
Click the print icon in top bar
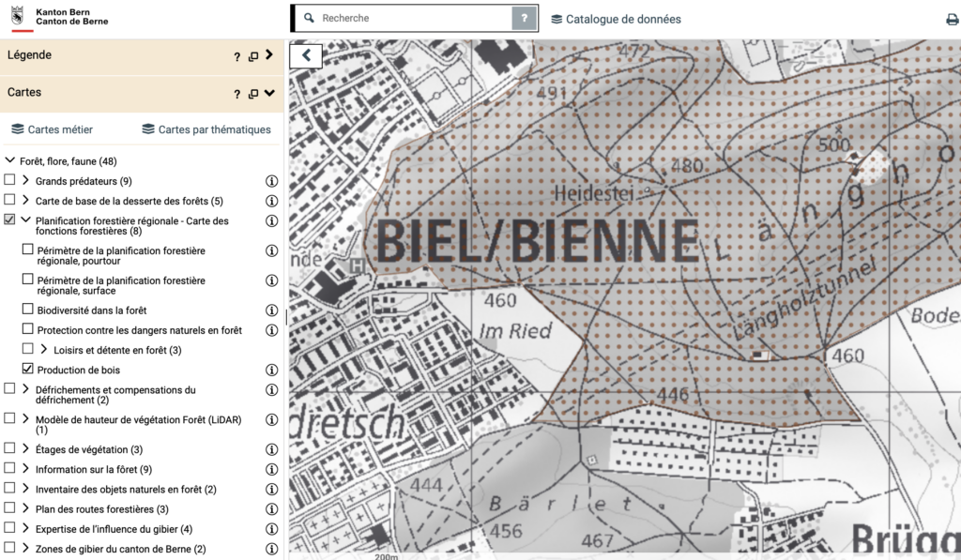[952, 20]
